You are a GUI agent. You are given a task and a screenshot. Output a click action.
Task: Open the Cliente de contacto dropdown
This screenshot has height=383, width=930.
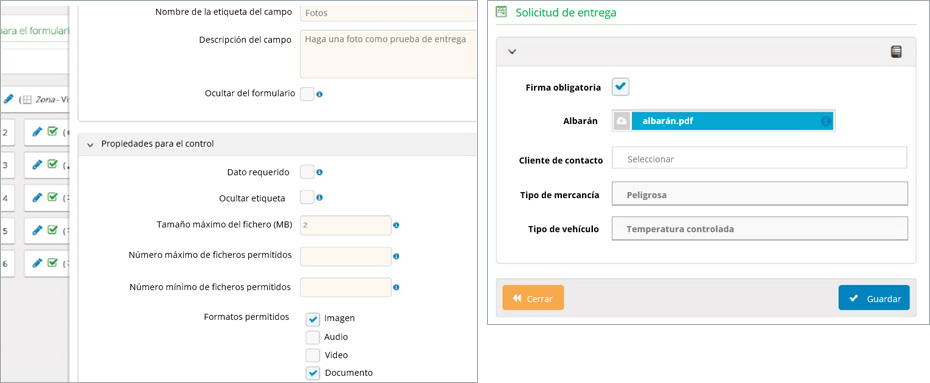[x=760, y=159]
